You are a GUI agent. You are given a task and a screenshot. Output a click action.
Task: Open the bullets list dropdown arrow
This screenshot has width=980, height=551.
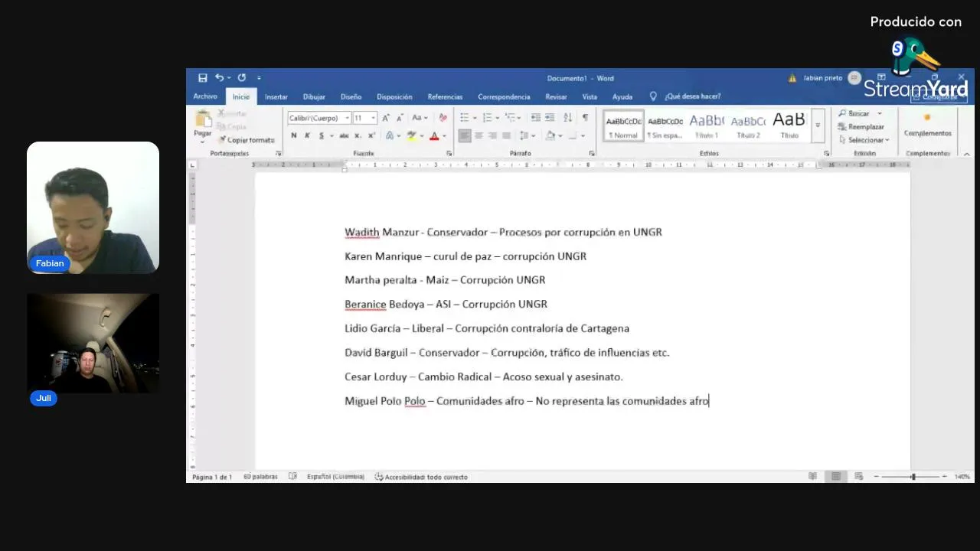tap(475, 118)
